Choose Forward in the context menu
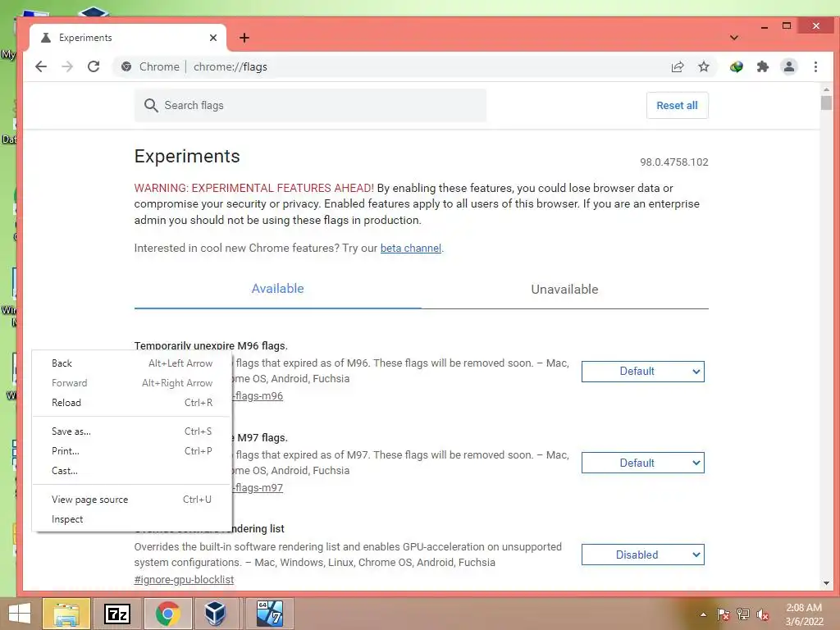840x630 pixels. pyautogui.click(x=132, y=383)
